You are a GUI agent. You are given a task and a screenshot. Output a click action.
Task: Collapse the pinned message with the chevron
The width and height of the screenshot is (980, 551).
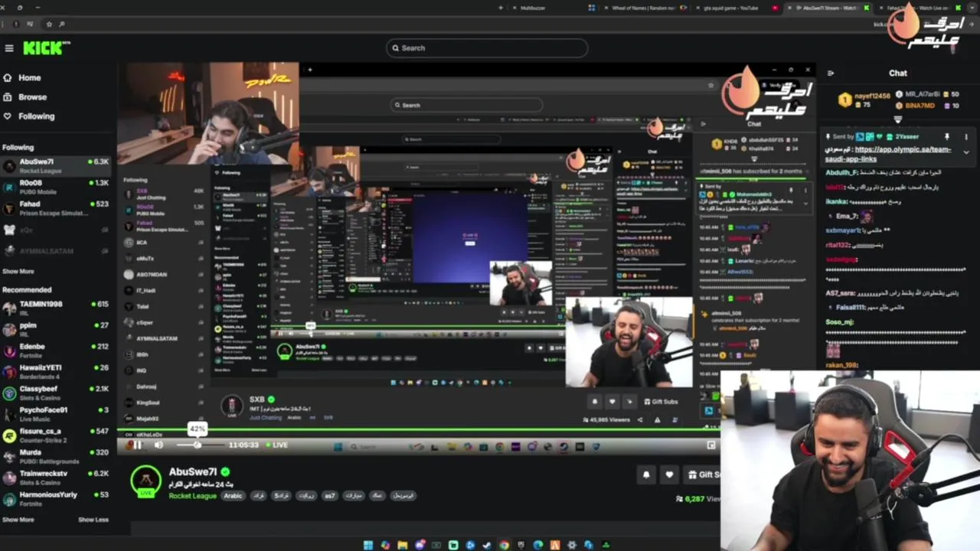(x=965, y=152)
